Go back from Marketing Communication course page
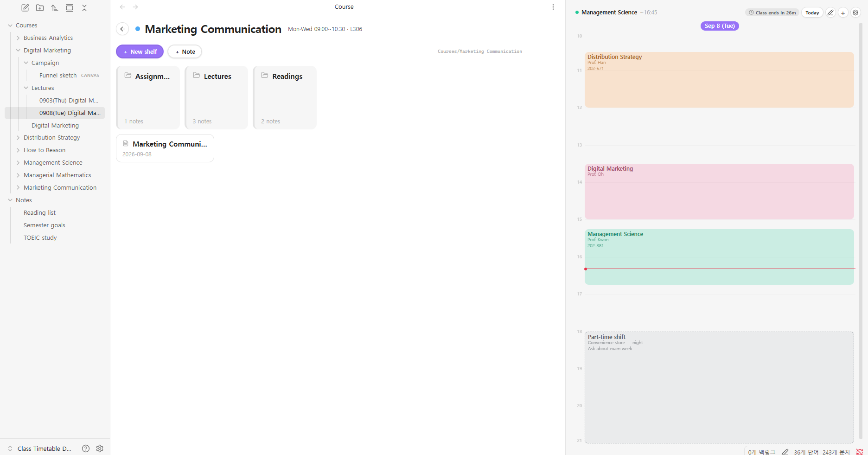Viewport: 868px width, 455px height. (122, 29)
